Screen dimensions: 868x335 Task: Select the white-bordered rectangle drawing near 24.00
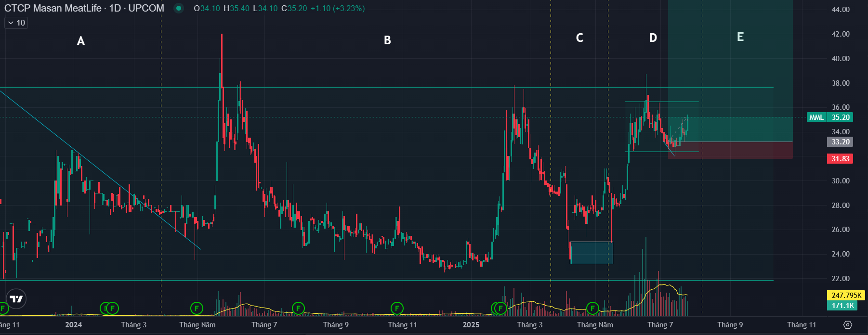(592, 253)
